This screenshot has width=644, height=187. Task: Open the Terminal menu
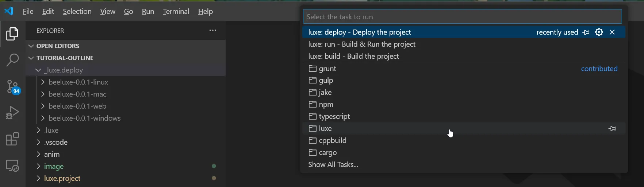pyautogui.click(x=176, y=11)
